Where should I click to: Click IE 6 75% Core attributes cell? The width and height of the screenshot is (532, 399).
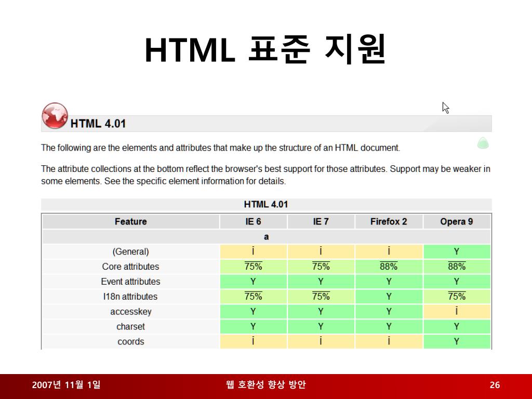click(x=253, y=267)
